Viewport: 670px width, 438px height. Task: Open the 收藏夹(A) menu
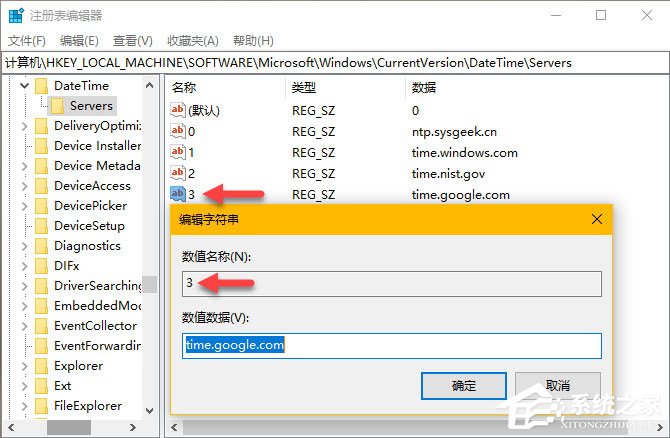(x=193, y=41)
